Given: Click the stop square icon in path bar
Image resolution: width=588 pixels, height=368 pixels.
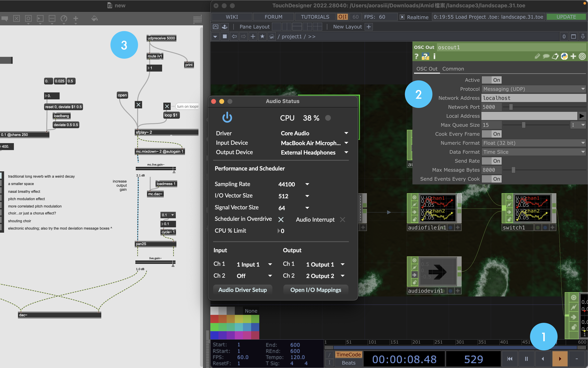Looking at the screenshot, I should click(225, 37).
